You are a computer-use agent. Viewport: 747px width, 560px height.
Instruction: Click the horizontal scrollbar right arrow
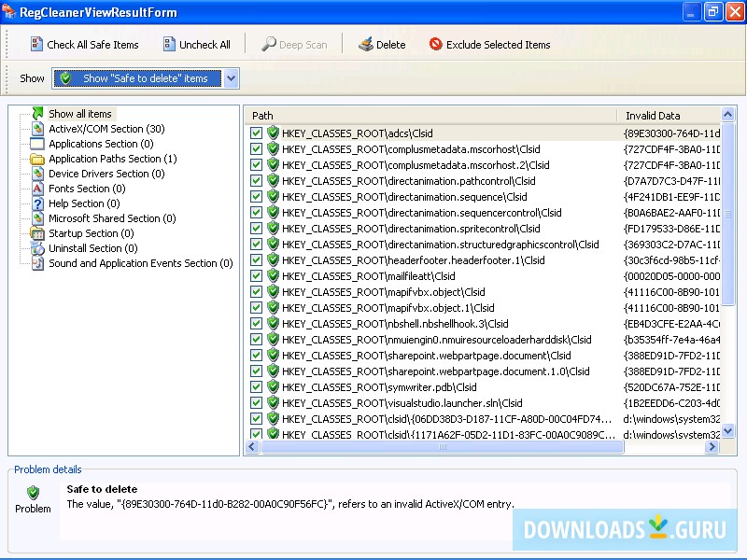pos(712,447)
